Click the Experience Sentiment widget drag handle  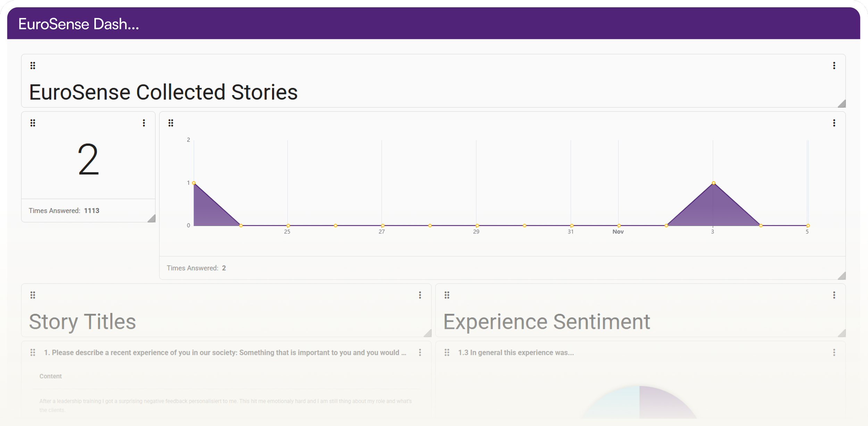(x=447, y=295)
